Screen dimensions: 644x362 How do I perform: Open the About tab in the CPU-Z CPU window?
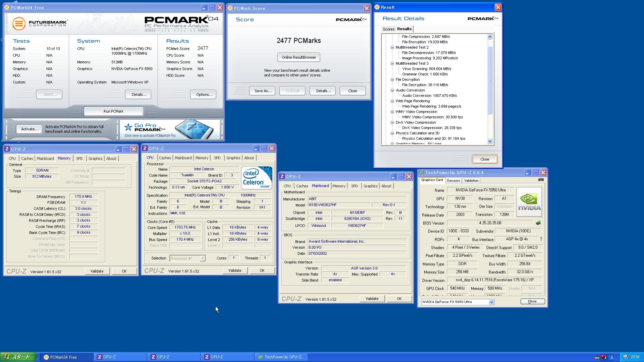pyautogui.click(x=249, y=158)
